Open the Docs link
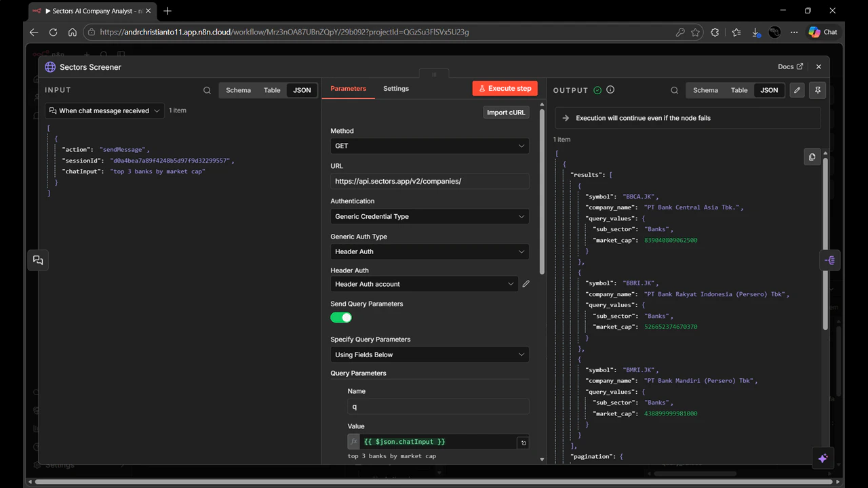Image resolution: width=868 pixels, height=488 pixels. 790,67
